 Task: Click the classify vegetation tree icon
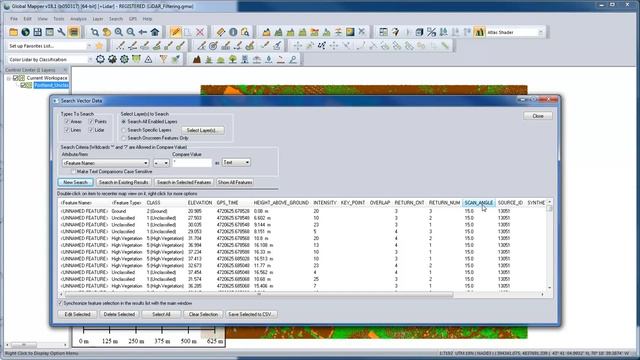click(x=233, y=60)
